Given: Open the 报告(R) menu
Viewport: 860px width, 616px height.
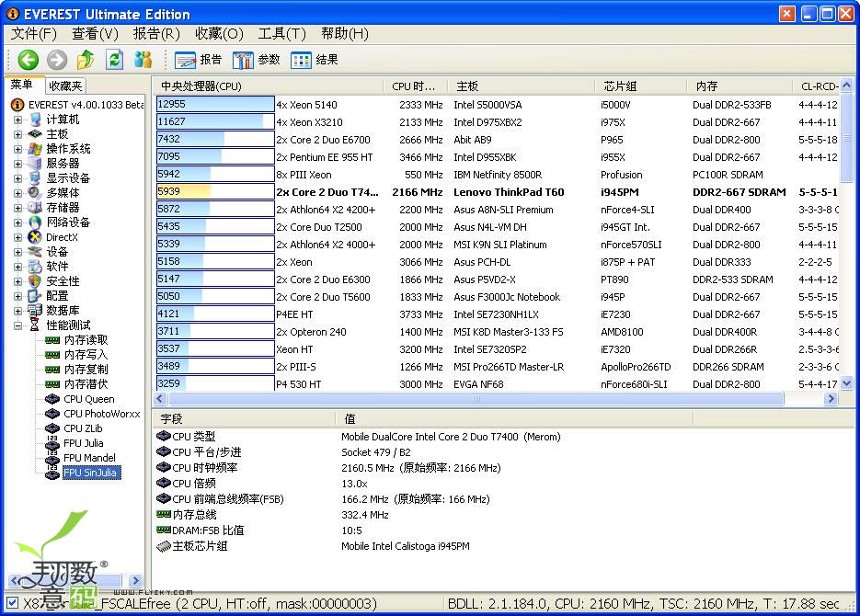Looking at the screenshot, I should click(156, 34).
